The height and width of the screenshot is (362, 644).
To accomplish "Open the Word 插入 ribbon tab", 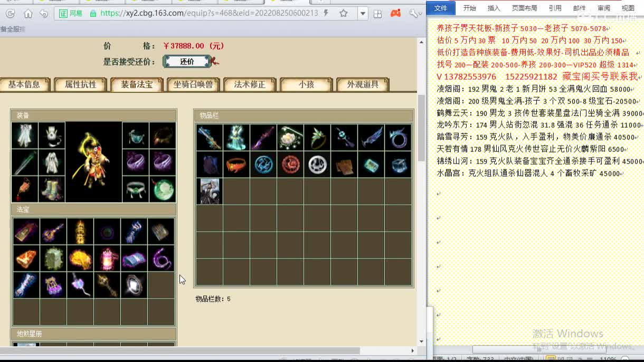I will click(x=494, y=8).
